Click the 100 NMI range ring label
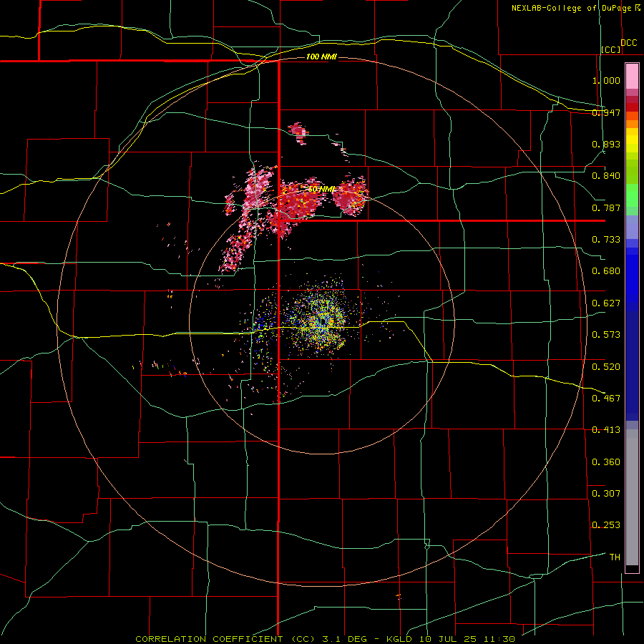 321,57
